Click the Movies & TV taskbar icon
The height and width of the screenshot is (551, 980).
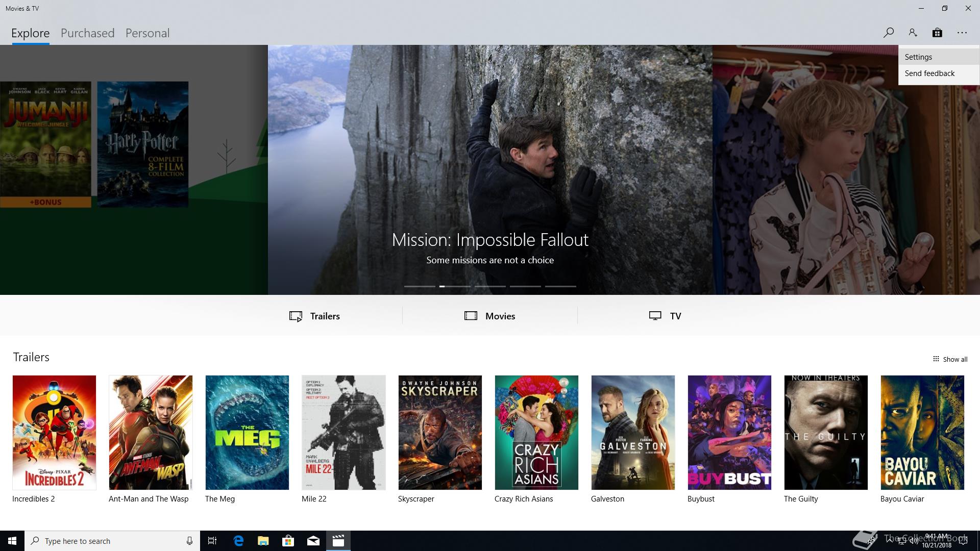[338, 541]
